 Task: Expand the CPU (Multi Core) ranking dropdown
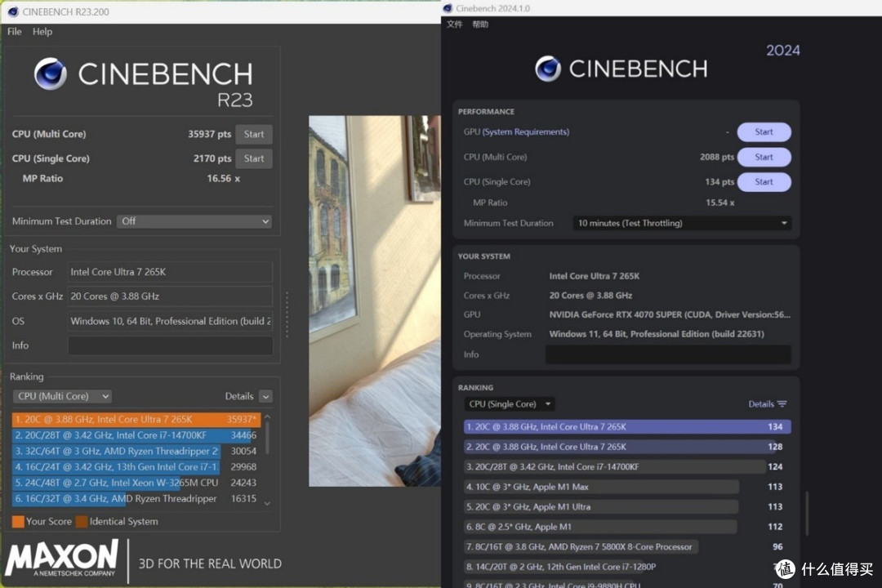click(x=63, y=396)
